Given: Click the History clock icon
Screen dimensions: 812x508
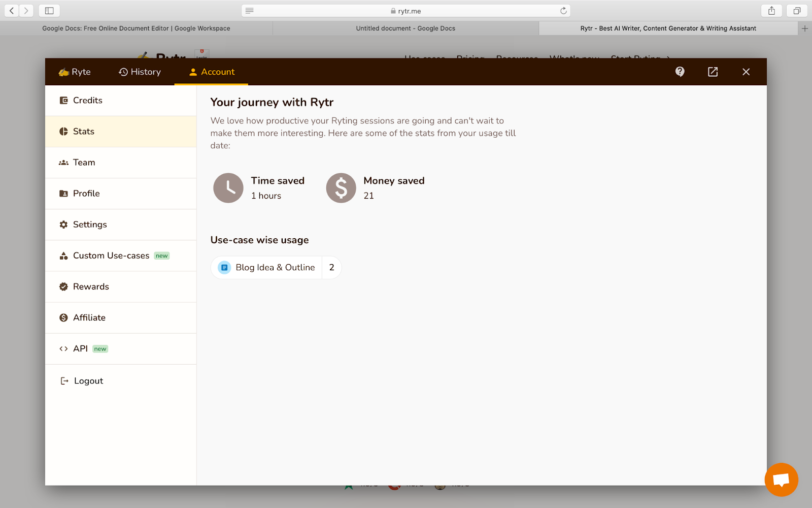Looking at the screenshot, I should 123,72.
